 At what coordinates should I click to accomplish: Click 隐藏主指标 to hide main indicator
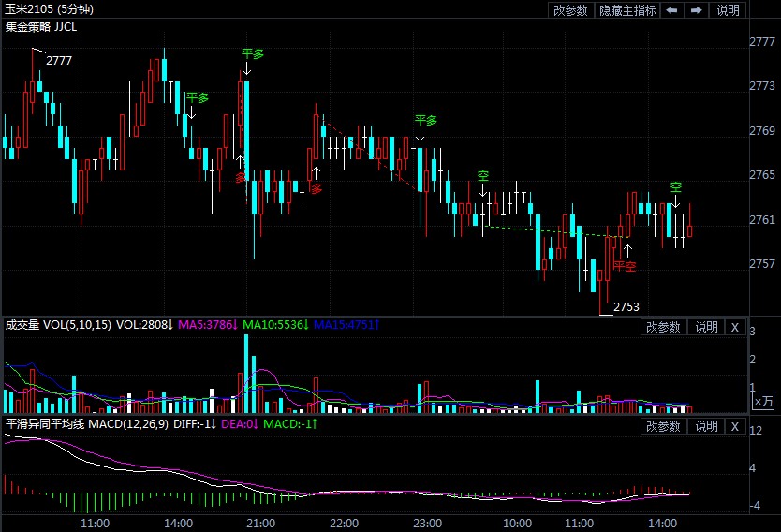[627, 10]
